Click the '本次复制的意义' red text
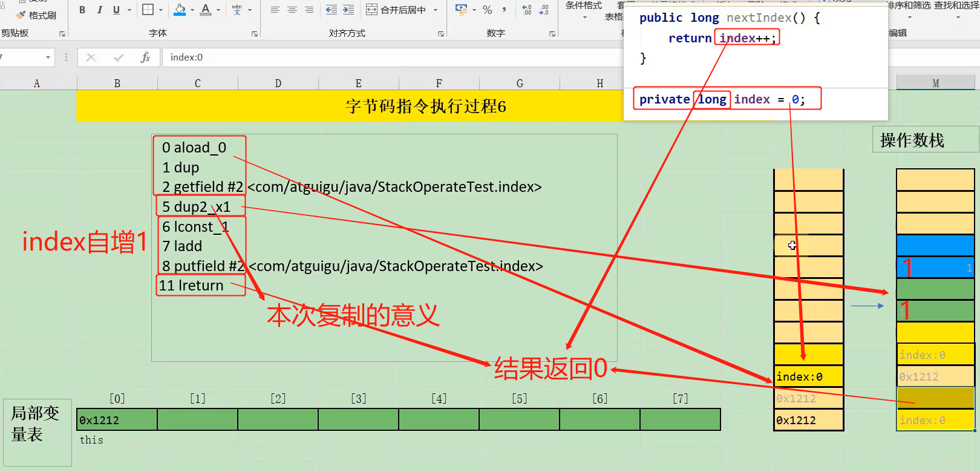This screenshot has width=980, height=472. click(x=353, y=315)
